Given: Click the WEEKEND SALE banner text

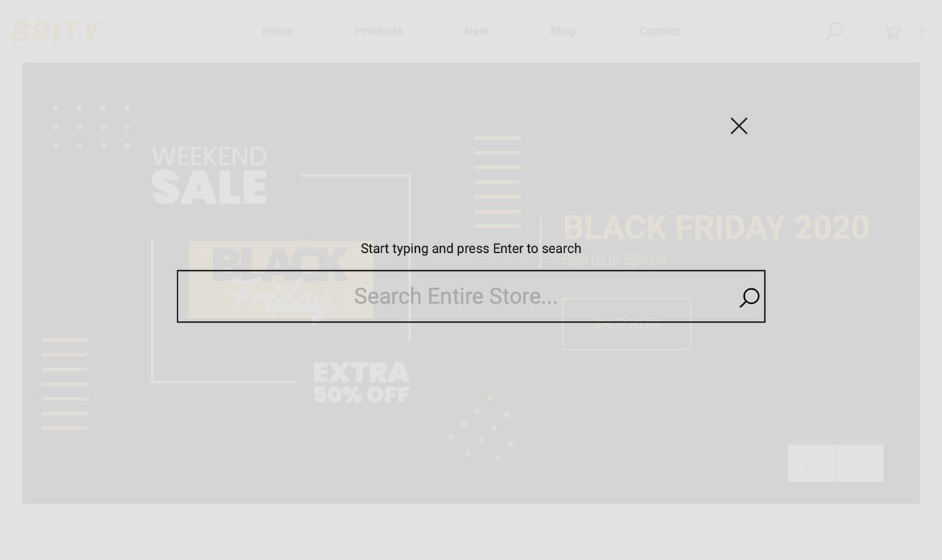Looking at the screenshot, I should click(x=209, y=176).
